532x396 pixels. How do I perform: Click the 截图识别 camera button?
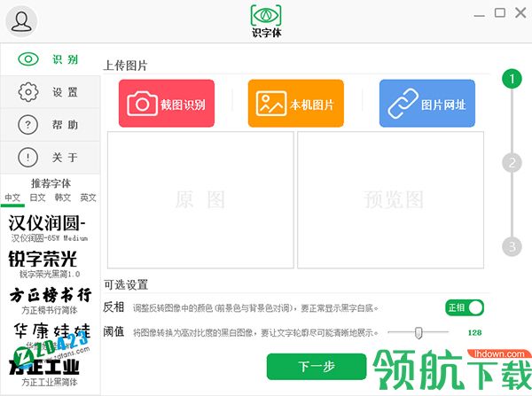167,104
